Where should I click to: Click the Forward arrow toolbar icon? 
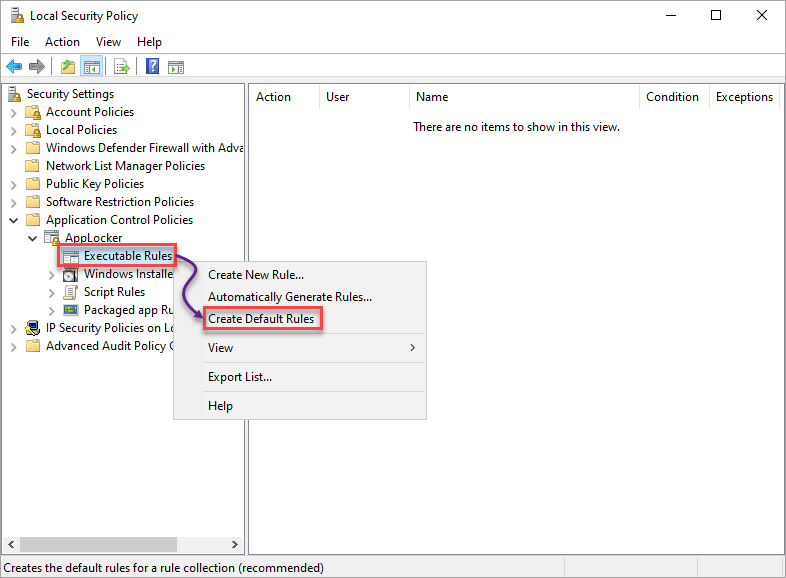coord(37,66)
